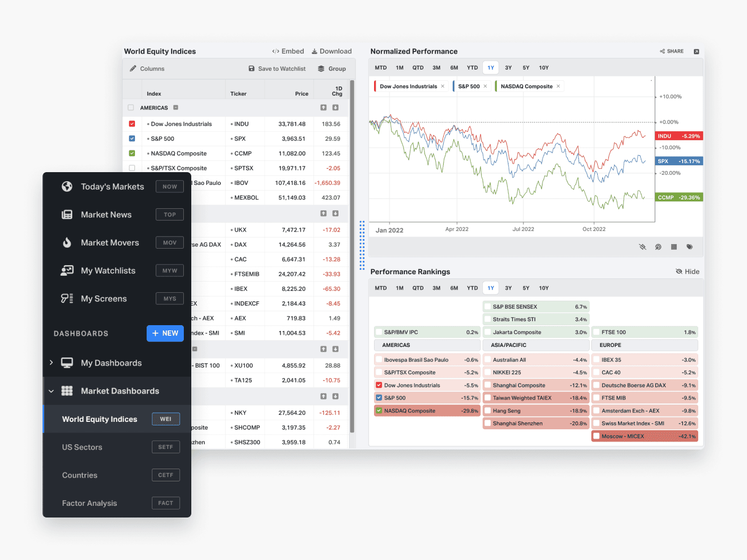This screenshot has width=747, height=560.
Task: Collapse the AMERICAS group in table
Action: [x=176, y=107]
